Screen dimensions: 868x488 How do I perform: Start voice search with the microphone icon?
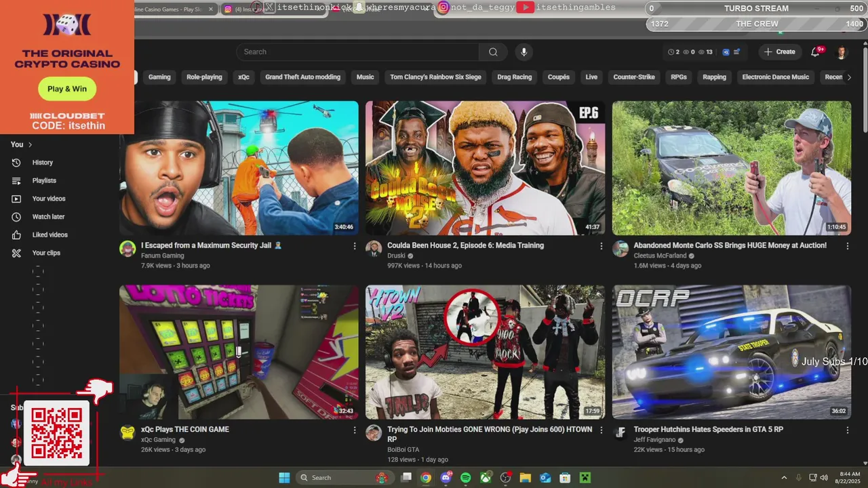pyautogui.click(x=523, y=52)
